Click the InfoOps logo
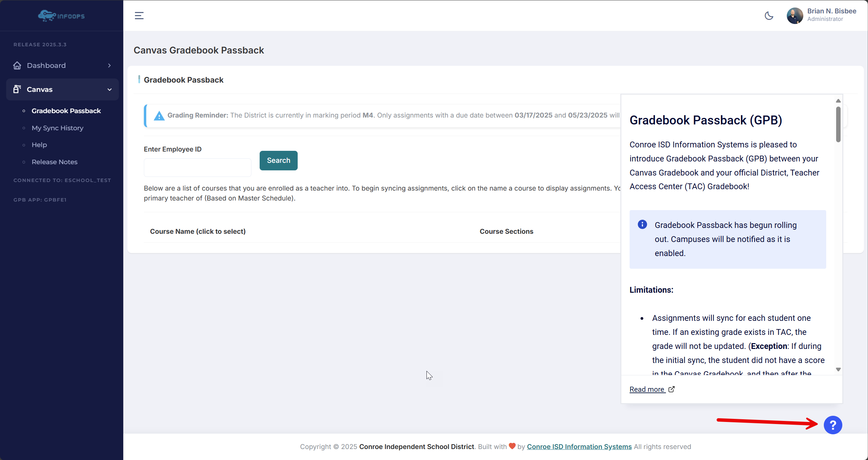The width and height of the screenshot is (868, 460). tap(61, 16)
